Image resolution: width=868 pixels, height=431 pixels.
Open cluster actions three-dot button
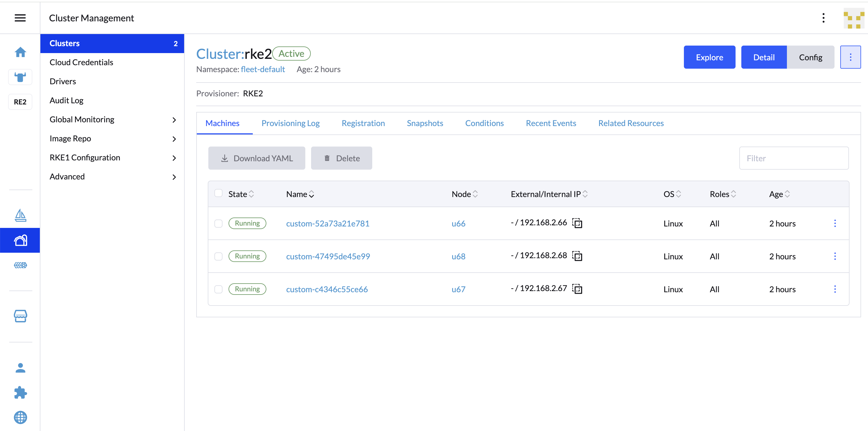[x=850, y=57]
